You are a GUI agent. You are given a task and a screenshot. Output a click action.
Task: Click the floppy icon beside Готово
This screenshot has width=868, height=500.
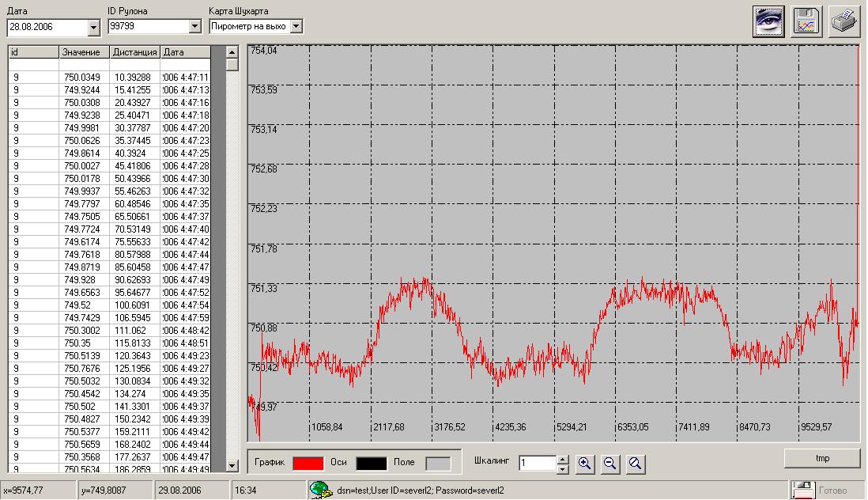point(802,490)
